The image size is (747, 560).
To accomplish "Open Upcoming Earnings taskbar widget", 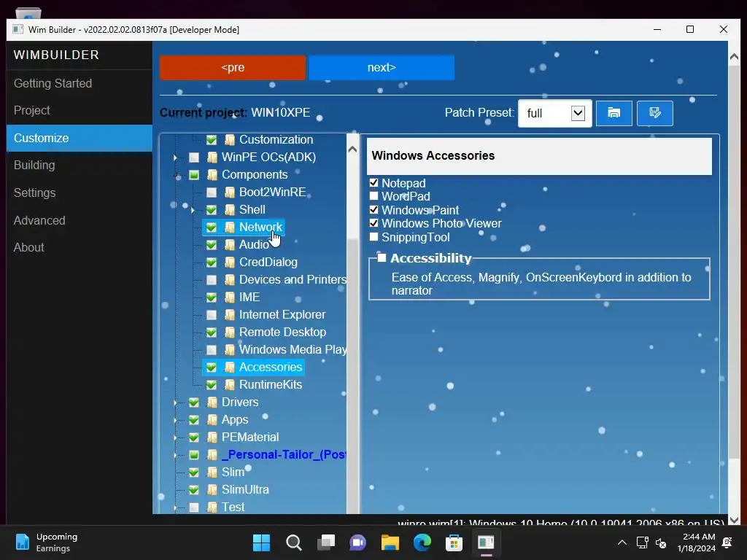I will point(46,542).
